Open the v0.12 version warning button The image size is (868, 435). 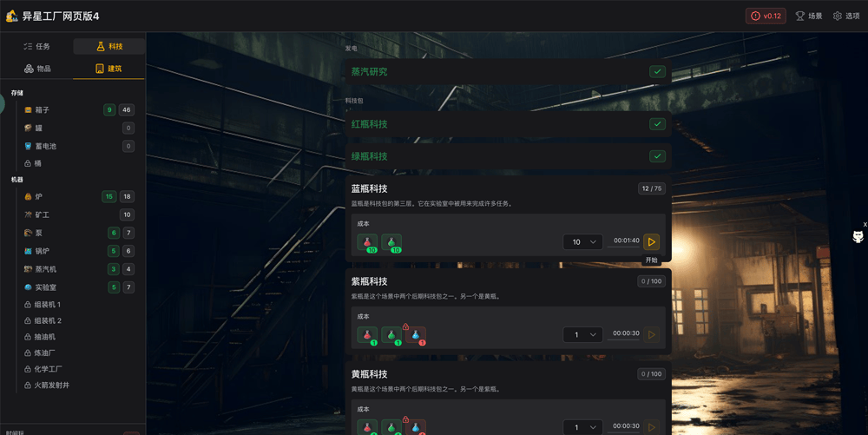pyautogui.click(x=766, y=16)
